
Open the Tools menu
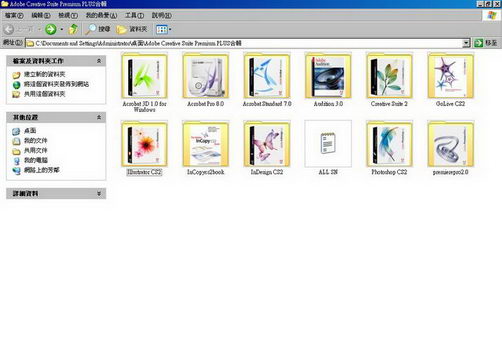point(134,15)
